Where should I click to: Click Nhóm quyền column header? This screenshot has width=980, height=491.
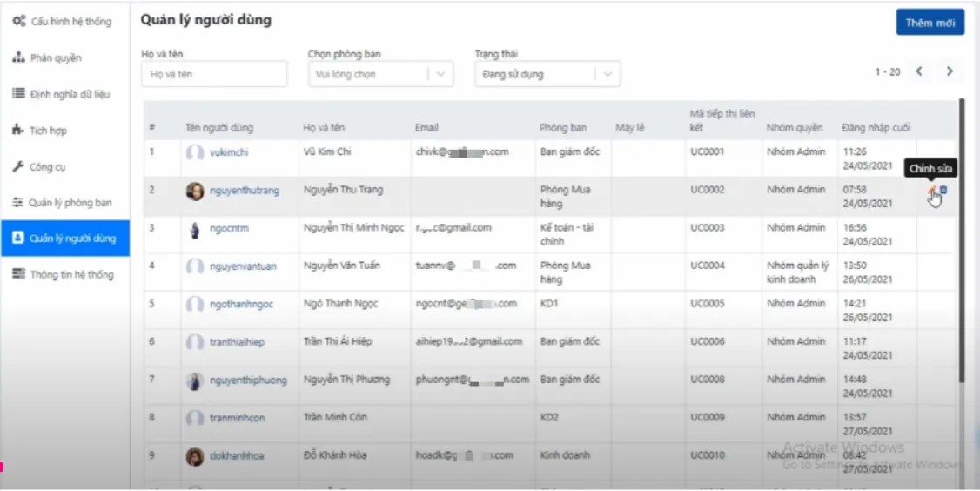[795, 128]
